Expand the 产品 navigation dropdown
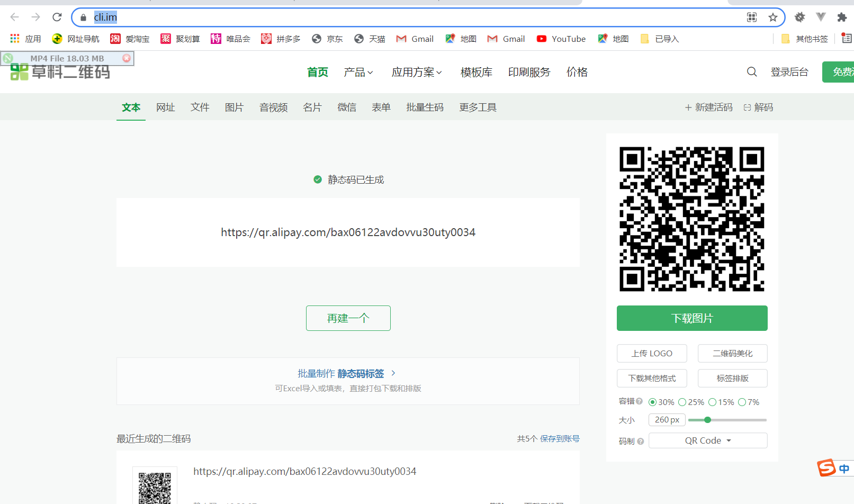Viewport: 854px width, 504px height. click(x=358, y=72)
